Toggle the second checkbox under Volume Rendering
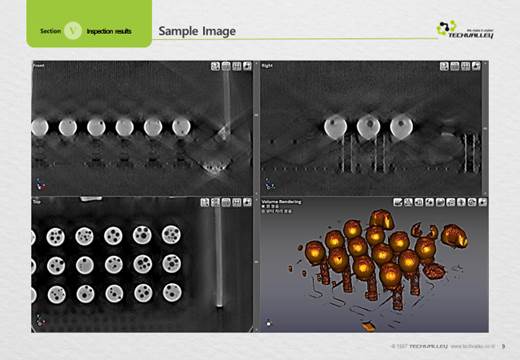The width and height of the screenshot is (520, 360). pos(263,211)
